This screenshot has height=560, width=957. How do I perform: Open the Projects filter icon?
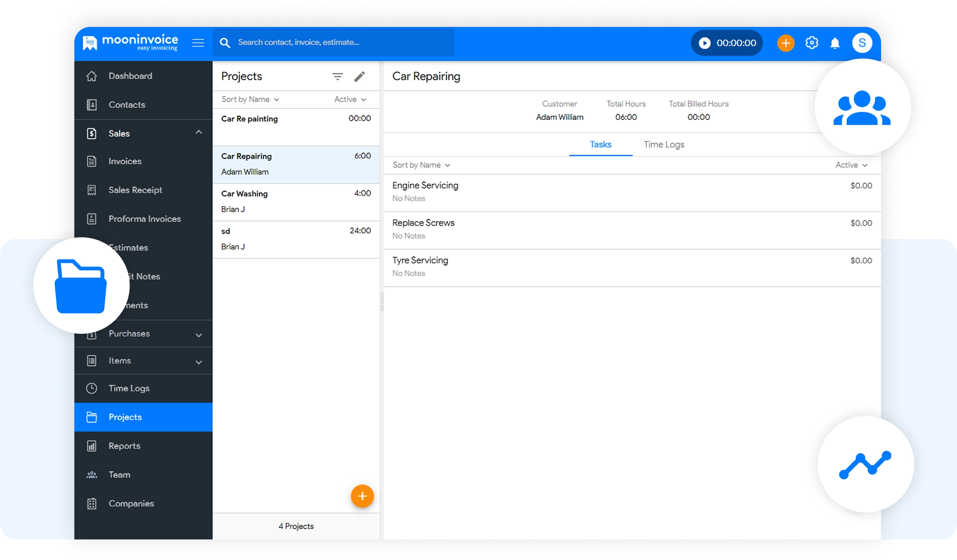pos(337,76)
